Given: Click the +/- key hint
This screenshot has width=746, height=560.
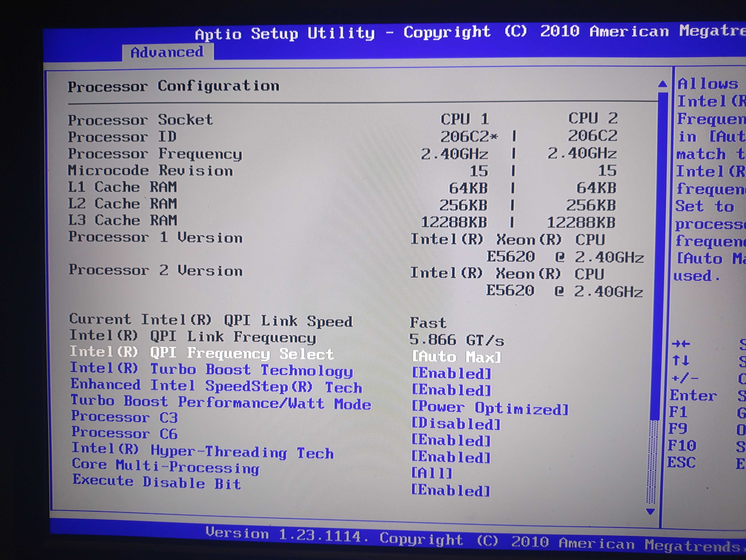Looking at the screenshot, I should click(685, 378).
